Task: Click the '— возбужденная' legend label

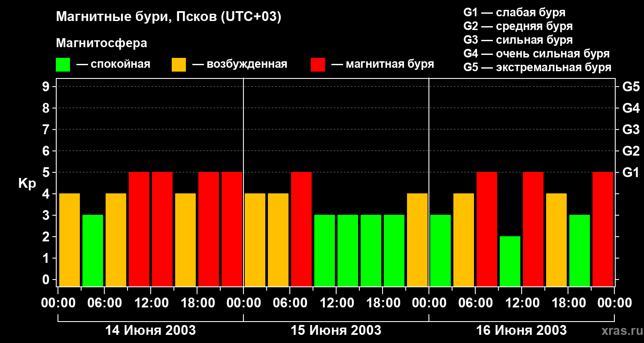Action: (240, 65)
